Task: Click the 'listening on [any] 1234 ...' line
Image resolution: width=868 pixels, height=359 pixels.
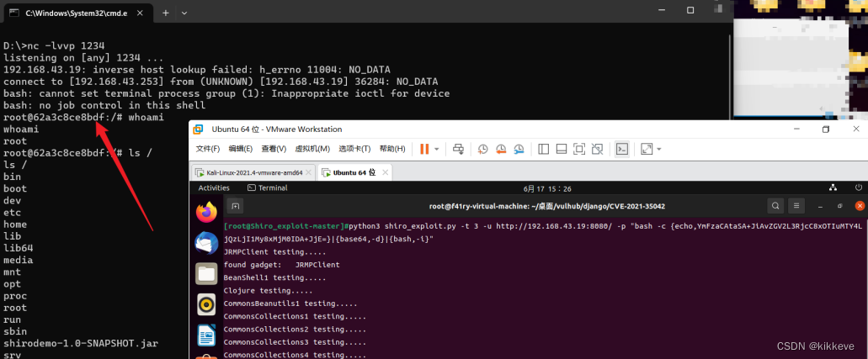Action: pyautogui.click(x=83, y=57)
